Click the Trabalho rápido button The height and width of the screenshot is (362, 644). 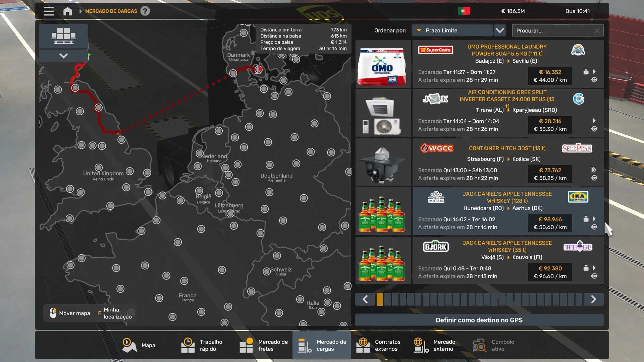point(202,345)
